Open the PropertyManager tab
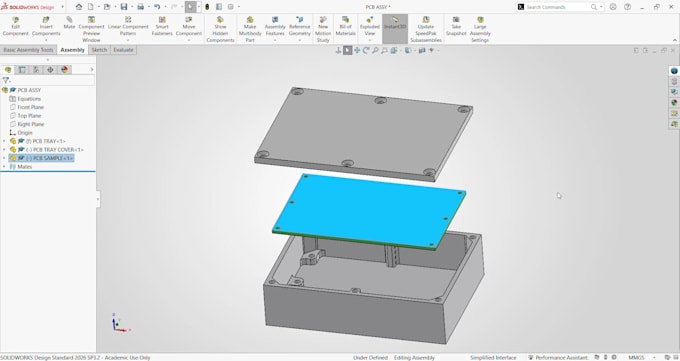The height and width of the screenshot is (361, 680). 22,69
